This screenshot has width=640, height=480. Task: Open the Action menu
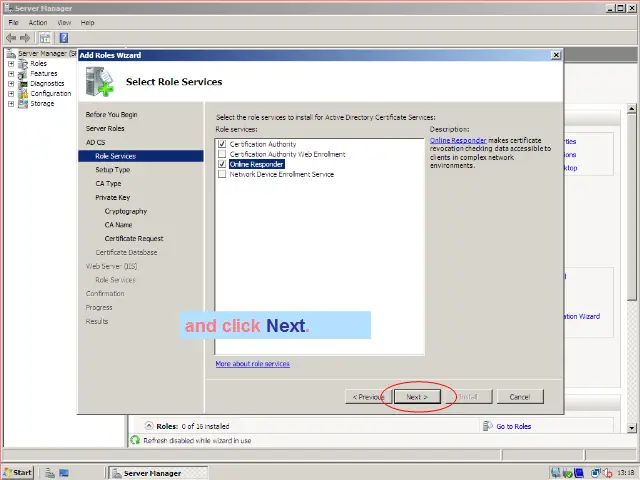[38, 22]
